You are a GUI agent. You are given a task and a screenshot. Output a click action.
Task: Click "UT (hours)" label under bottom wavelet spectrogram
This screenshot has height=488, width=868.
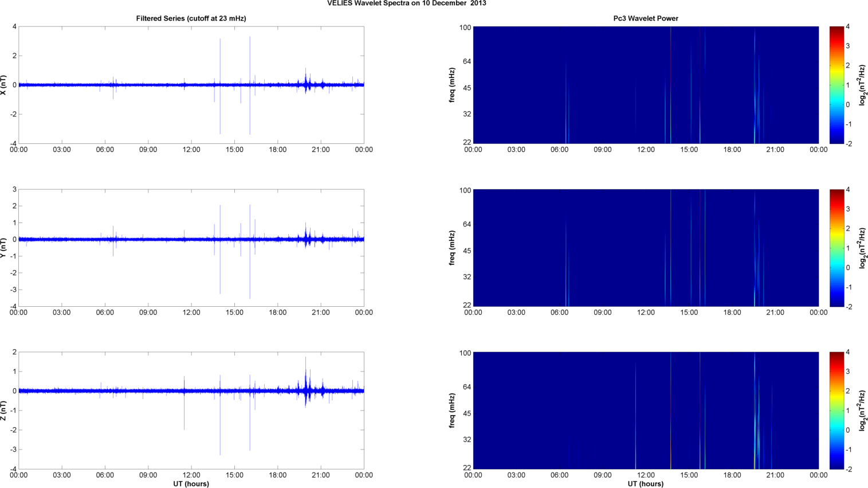(x=646, y=484)
